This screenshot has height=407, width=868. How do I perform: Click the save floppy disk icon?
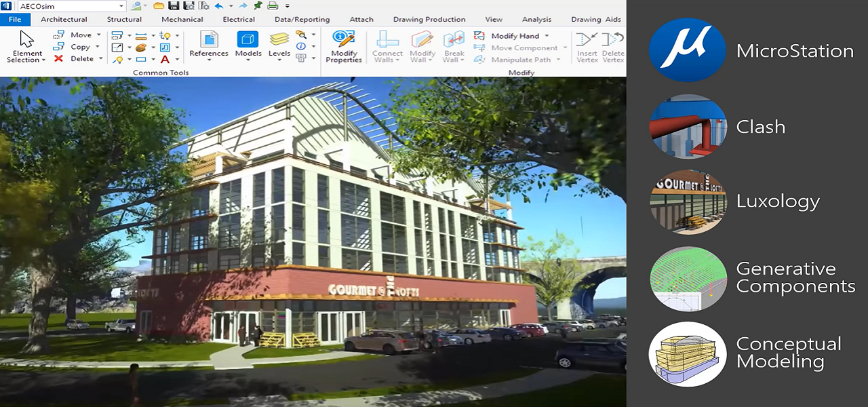pyautogui.click(x=174, y=6)
